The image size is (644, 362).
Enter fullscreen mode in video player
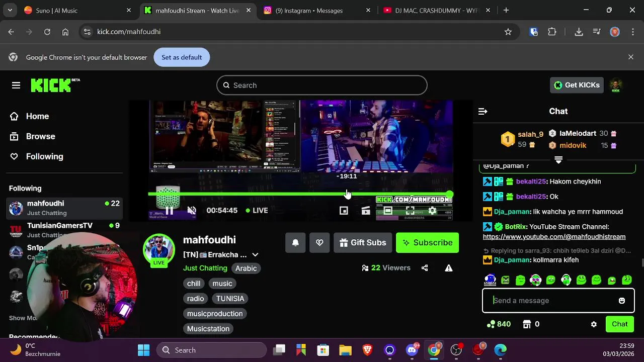(x=410, y=211)
